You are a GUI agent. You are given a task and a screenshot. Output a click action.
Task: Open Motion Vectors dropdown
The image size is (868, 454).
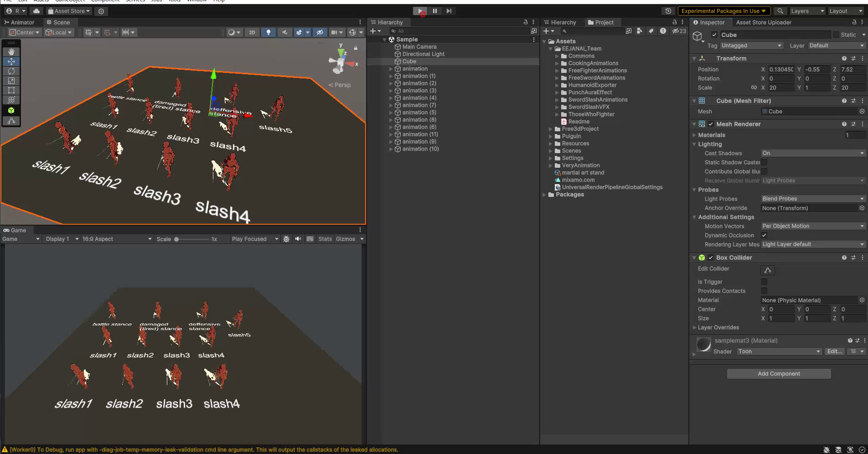point(813,226)
